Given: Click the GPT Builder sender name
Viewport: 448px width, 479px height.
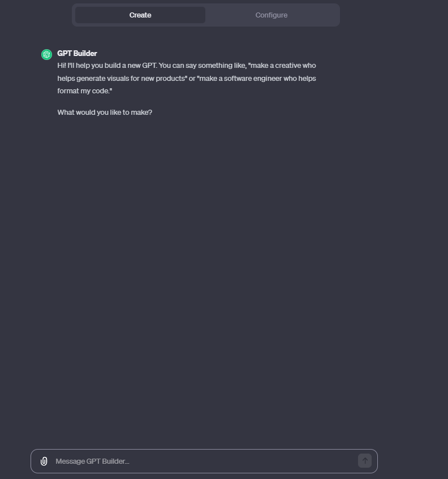Looking at the screenshot, I should tap(77, 53).
